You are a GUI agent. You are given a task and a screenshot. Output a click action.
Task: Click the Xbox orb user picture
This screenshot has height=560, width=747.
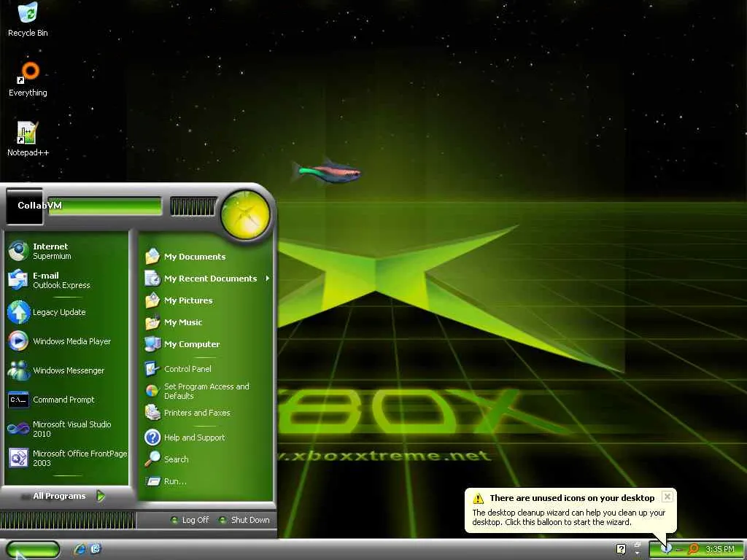pyautogui.click(x=245, y=214)
